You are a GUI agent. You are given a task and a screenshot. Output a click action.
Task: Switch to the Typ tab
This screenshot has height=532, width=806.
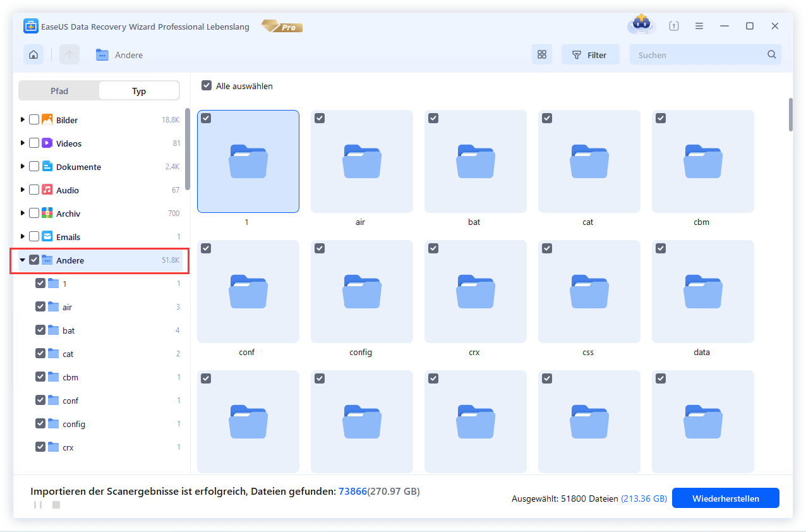pos(139,90)
